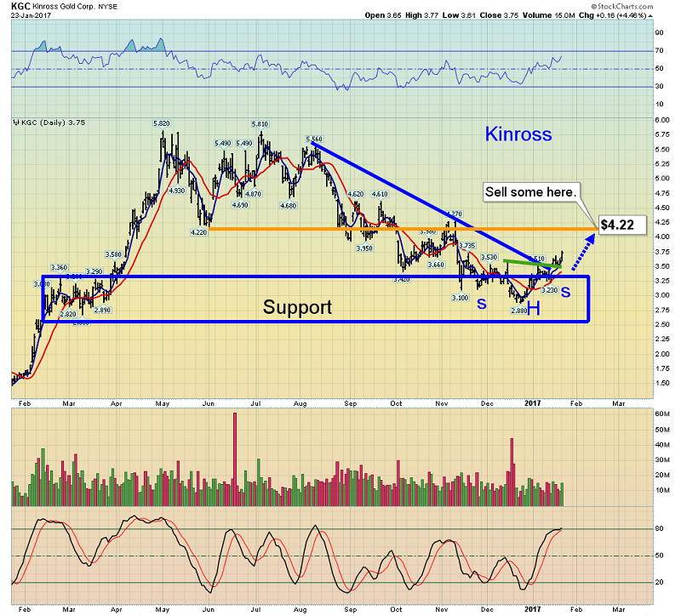Click the NYSE exchange label
Screen dimensions: 681x616
107,7
